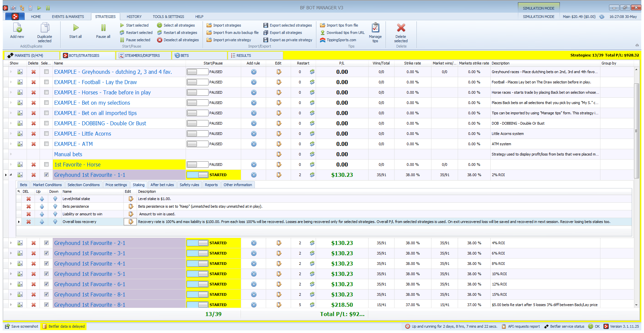644x333 pixels.
Task: Untick checkbox for Greyhound 1st Favourite - 4-1
Action: coord(46,264)
